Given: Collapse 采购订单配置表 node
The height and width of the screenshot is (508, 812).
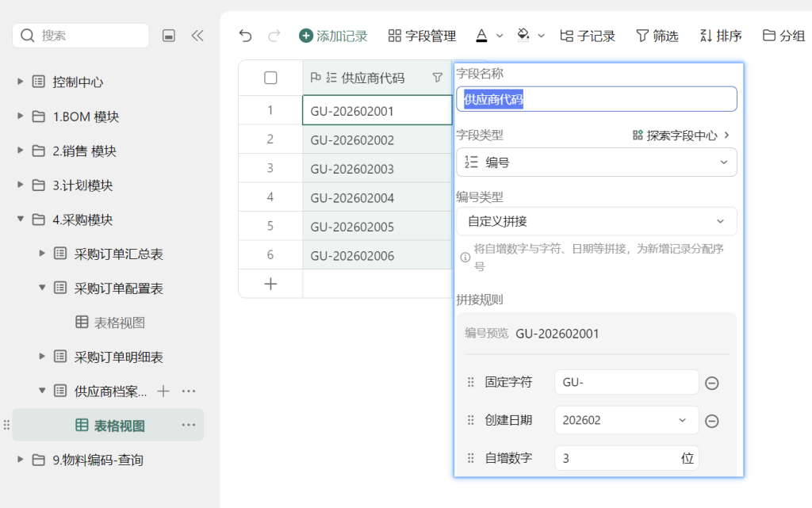Looking at the screenshot, I should (x=42, y=288).
